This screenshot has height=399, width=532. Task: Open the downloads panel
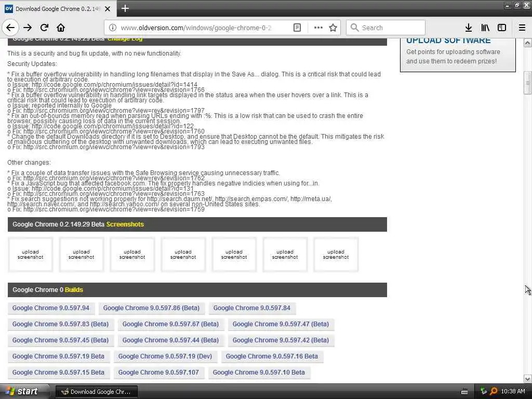pos(469,28)
